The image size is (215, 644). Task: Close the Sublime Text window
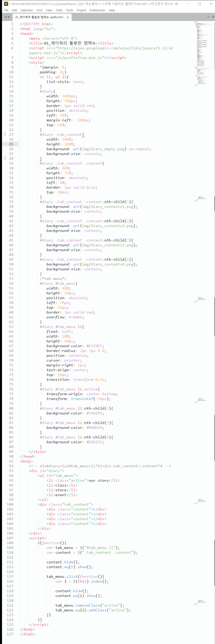[211, 4]
